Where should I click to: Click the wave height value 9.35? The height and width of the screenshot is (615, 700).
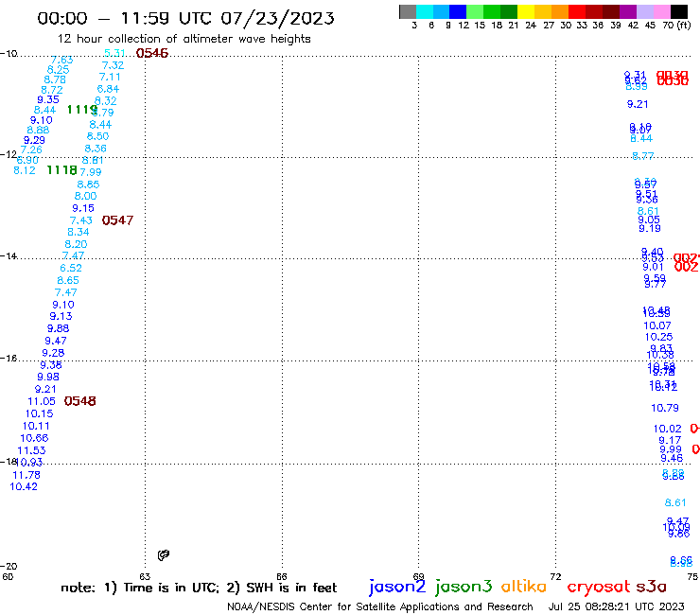pyautogui.click(x=48, y=99)
